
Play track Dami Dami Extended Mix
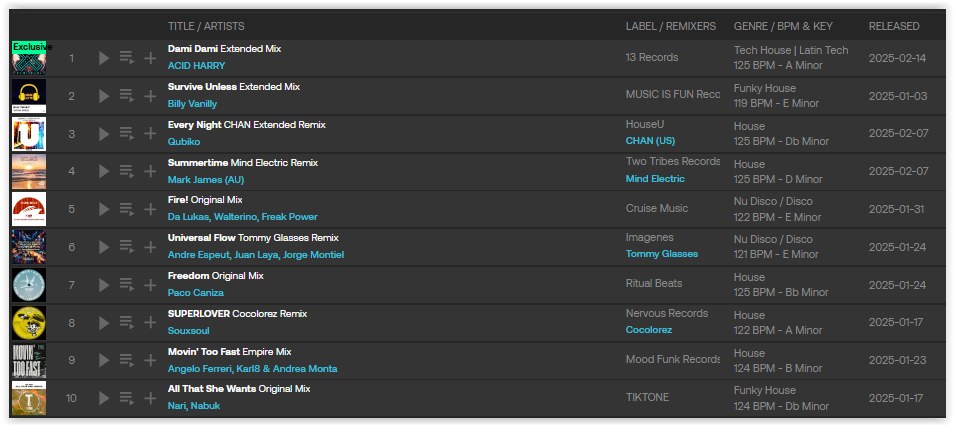[x=104, y=58]
